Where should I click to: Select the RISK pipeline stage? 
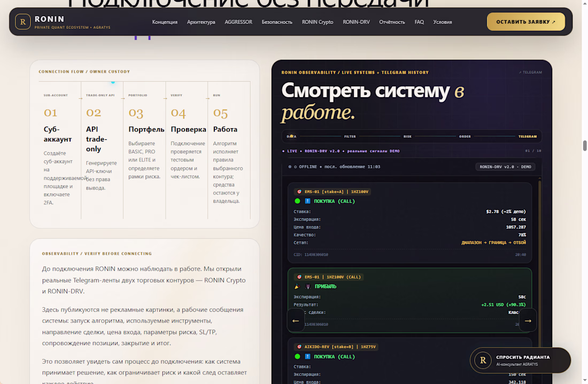407,136
